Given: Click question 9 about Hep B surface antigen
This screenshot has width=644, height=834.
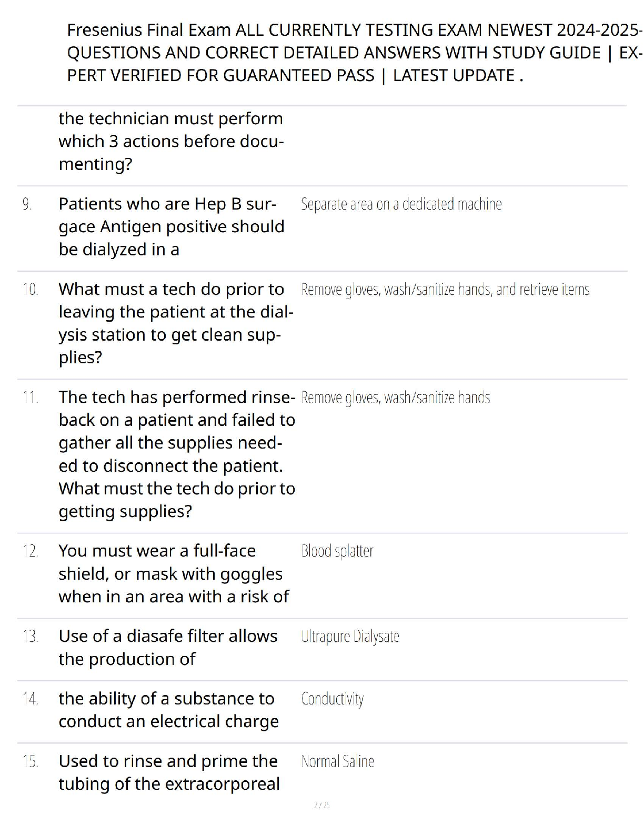Looking at the screenshot, I should pyautogui.click(x=172, y=226).
